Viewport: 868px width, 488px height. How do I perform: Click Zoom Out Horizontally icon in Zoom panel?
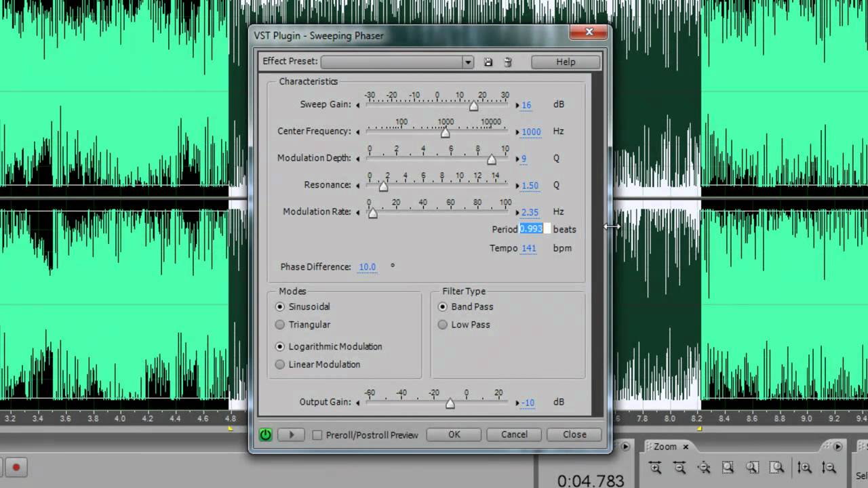(679, 467)
